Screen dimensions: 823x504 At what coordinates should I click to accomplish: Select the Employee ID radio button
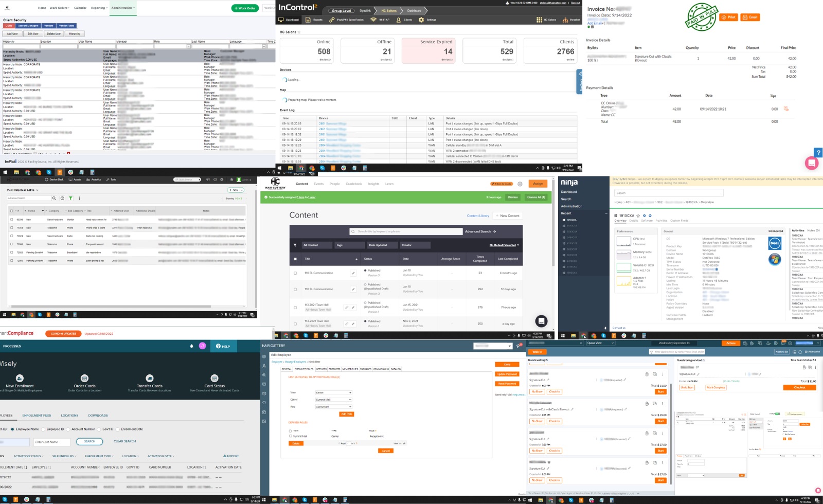[44, 429]
